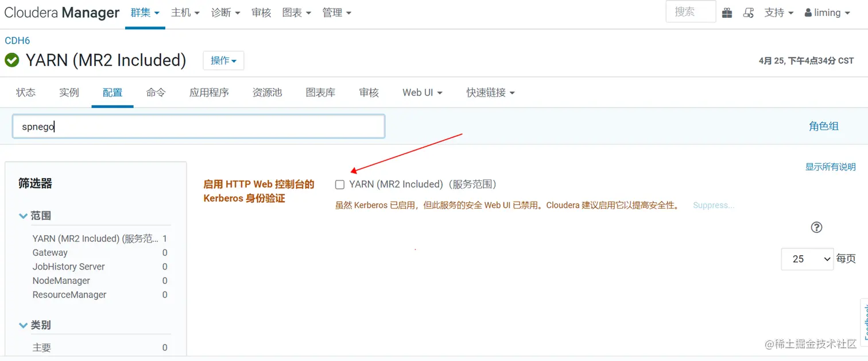This screenshot has height=361, width=868.
Task: Click the green YARN health status icon
Action: 11,60
